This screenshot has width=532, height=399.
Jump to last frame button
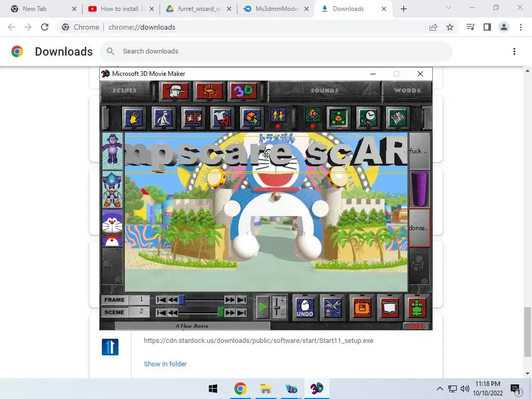pos(241,300)
